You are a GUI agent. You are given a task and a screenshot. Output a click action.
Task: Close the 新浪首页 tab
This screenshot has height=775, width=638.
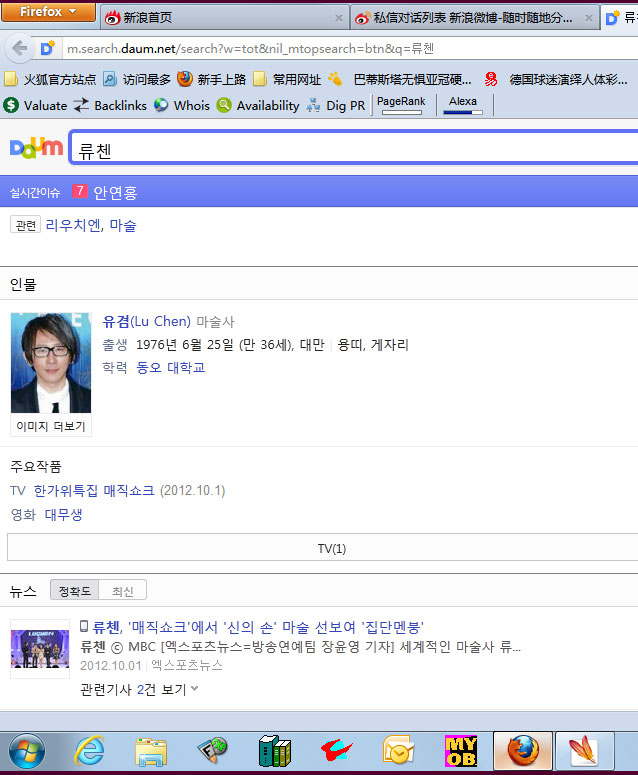click(x=339, y=18)
